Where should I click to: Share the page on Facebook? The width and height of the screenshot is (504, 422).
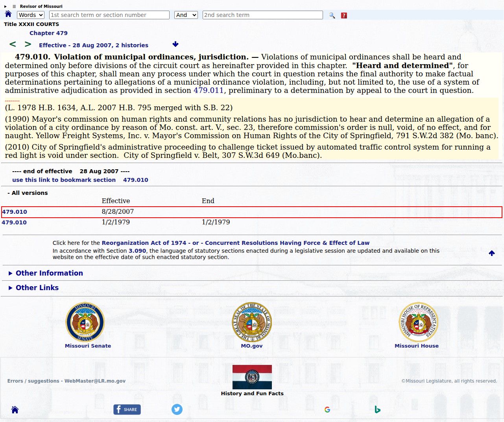(127, 409)
